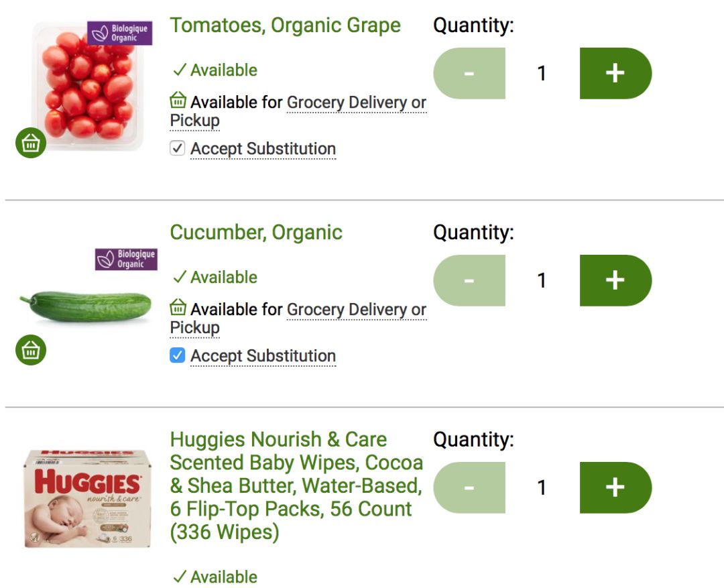
Task: Uncheck Accept Substitution for cucumber
Action: pyautogui.click(x=177, y=355)
